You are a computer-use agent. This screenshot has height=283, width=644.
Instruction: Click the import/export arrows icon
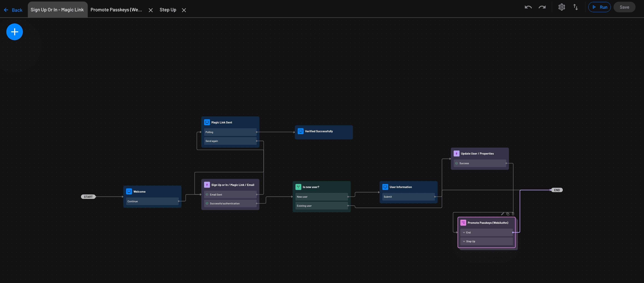(x=575, y=7)
